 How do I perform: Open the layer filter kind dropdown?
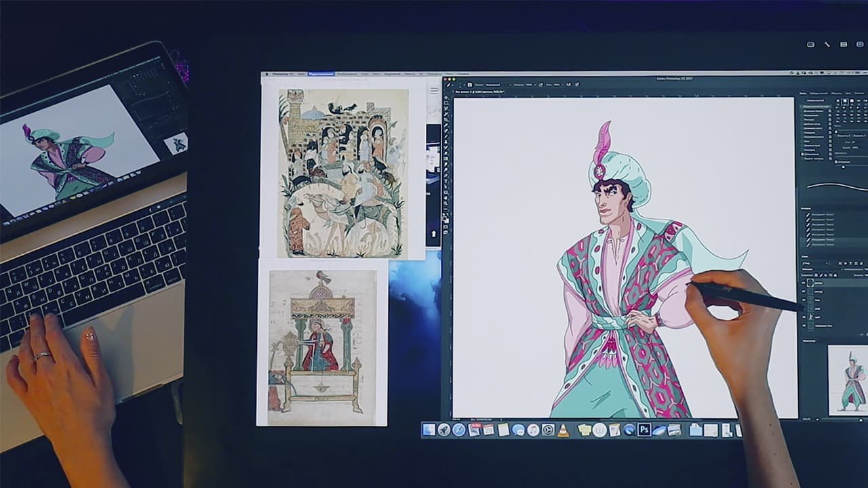click(x=815, y=264)
